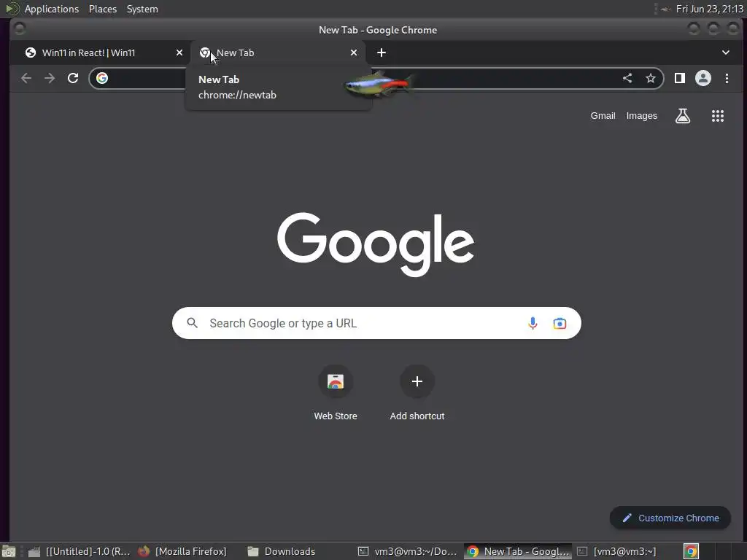Switch to the Untitled-1.0 taskbar window
Image resolution: width=747 pixels, height=560 pixels.
tap(79, 551)
